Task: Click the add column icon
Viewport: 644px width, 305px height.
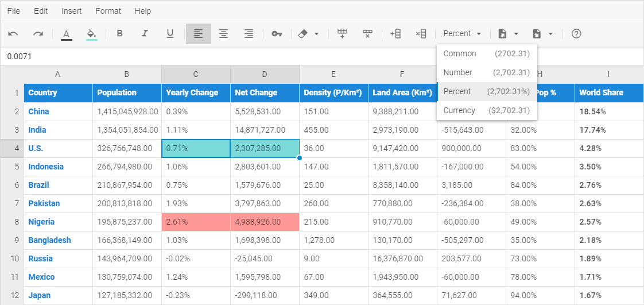Action: 395,34
